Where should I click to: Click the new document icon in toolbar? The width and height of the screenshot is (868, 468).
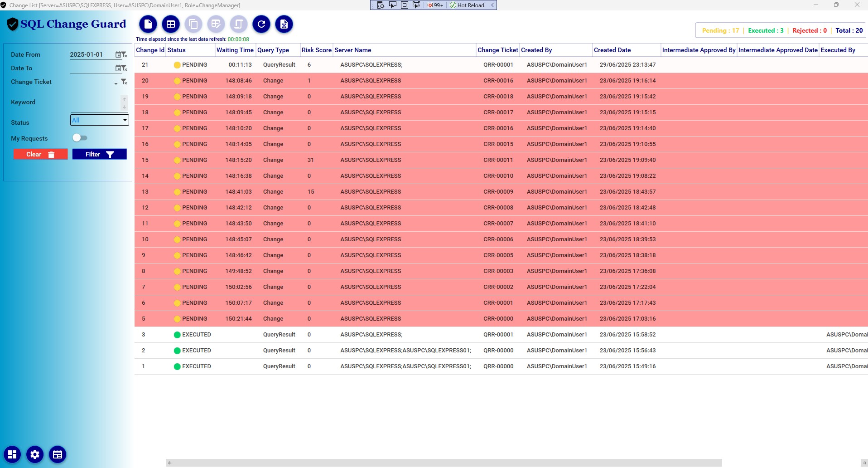pyautogui.click(x=148, y=24)
